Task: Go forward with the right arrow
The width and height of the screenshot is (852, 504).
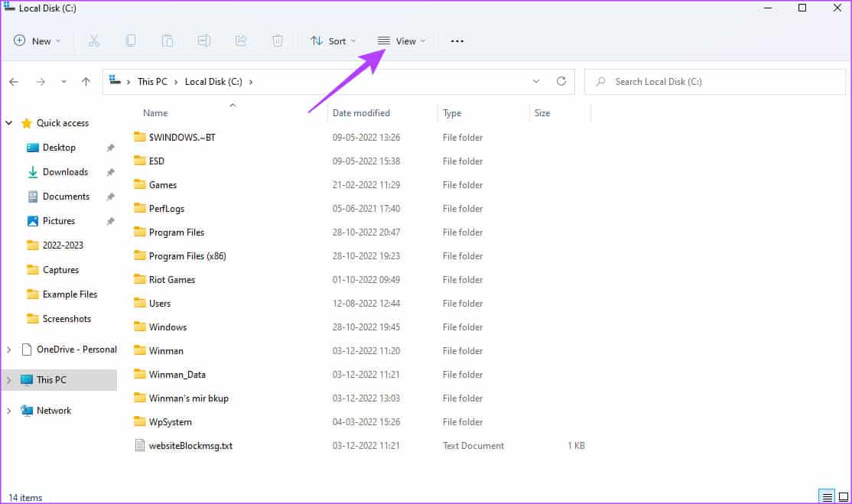Action: tap(41, 82)
